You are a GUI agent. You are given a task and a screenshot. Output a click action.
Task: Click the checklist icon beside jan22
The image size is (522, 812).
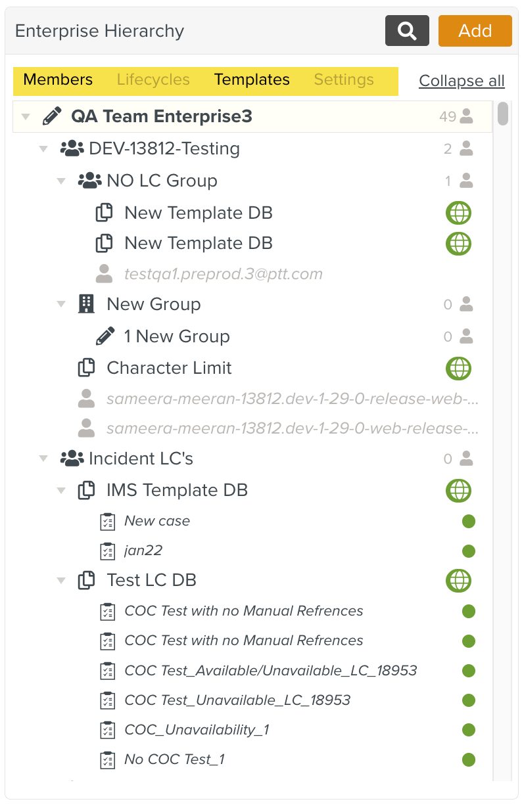(107, 551)
